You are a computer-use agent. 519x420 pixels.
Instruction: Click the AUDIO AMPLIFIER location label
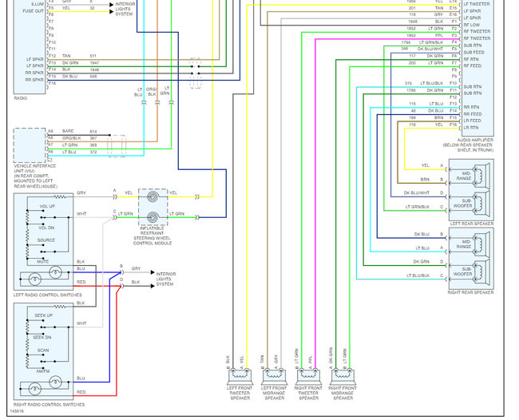click(468, 145)
